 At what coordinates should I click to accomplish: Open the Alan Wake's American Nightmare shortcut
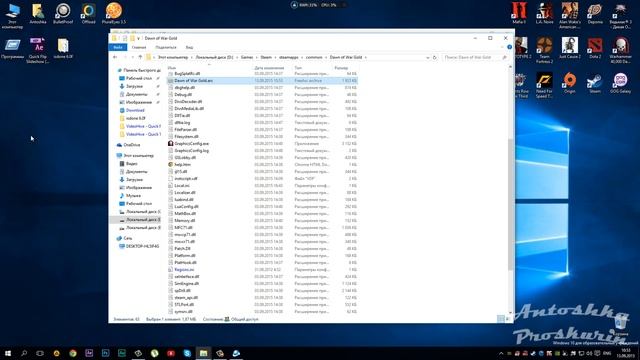coord(570,16)
